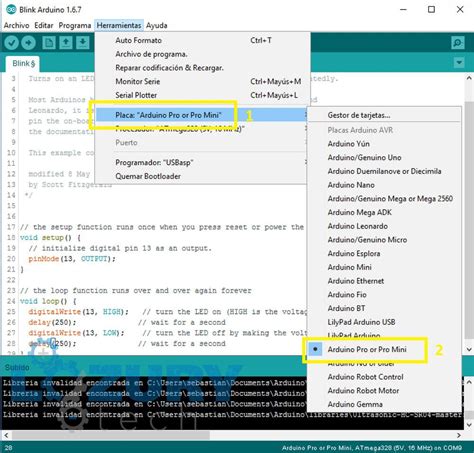This screenshot has width=474, height=453.
Task: Click the console scrollbar down arrow
Action: pyautogui.click(x=469, y=425)
